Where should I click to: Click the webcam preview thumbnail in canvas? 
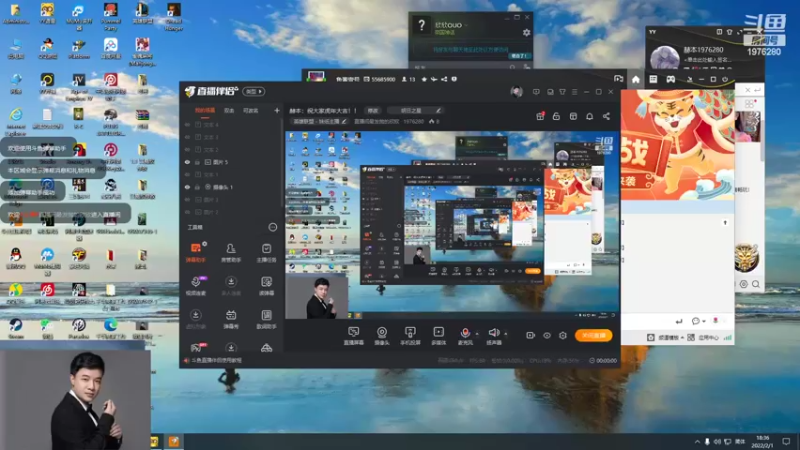click(x=316, y=297)
